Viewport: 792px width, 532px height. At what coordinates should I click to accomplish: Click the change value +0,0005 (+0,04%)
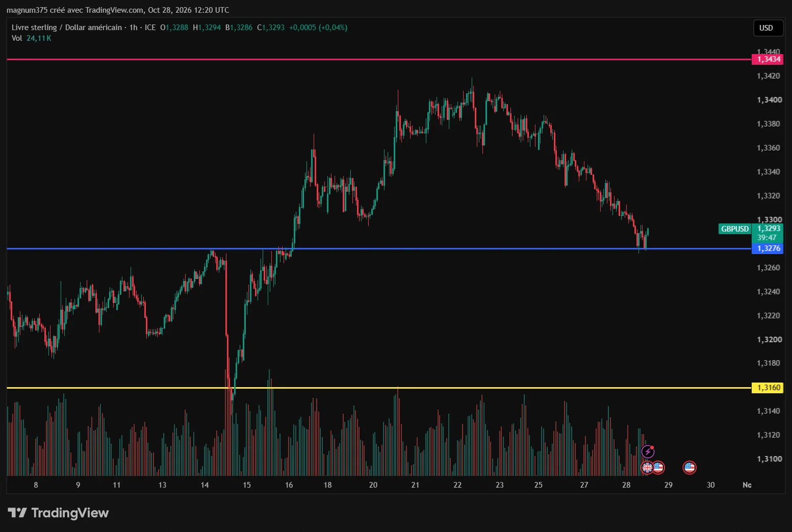click(318, 28)
